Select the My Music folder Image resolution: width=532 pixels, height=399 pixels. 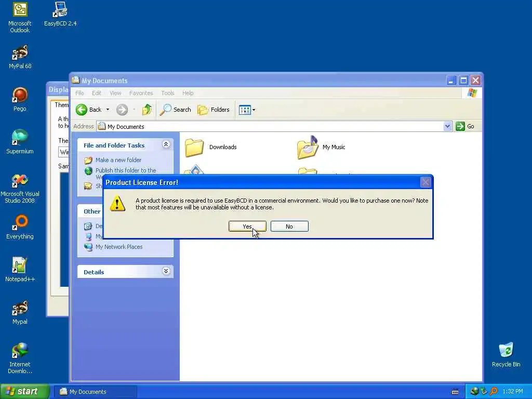(x=321, y=147)
